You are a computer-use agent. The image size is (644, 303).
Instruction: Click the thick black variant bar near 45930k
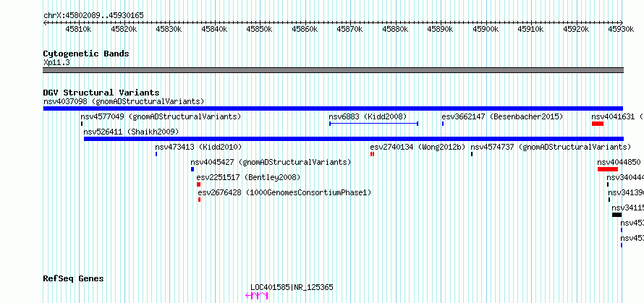(617, 215)
